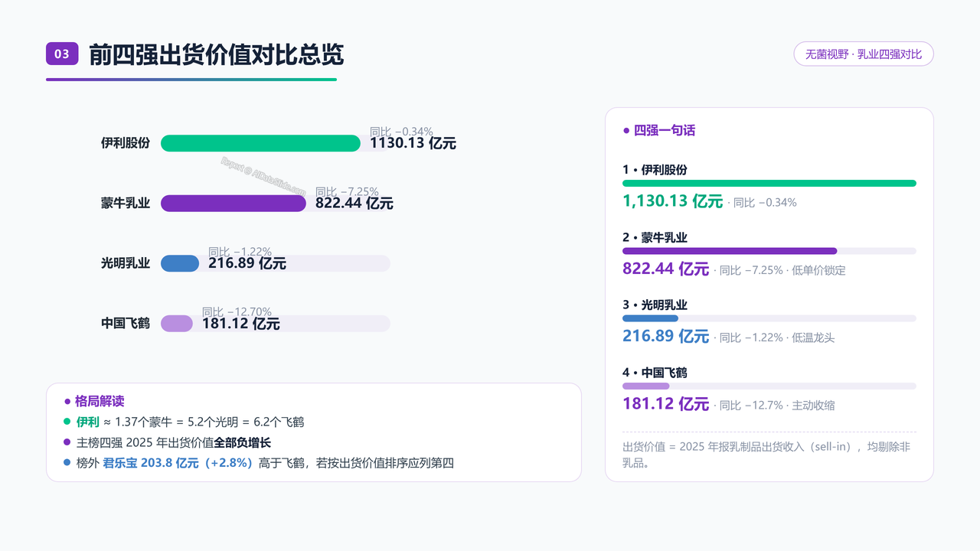Screen dimensions: 980x551
Task: Select the chart label 蒙牛乳业 on left
Action: coord(126,203)
